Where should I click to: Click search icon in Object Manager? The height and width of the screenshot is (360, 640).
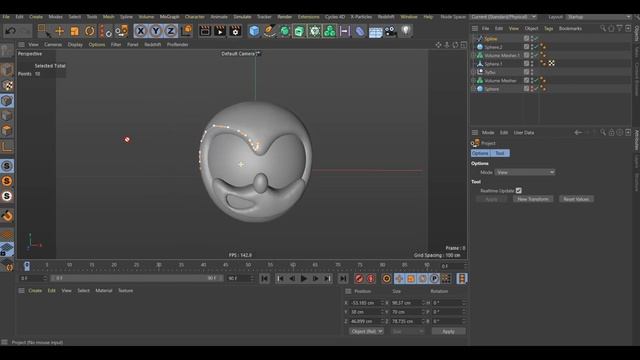pyautogui.click(x=603, y=28)
